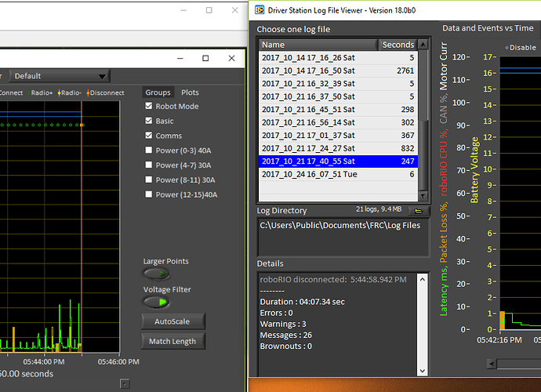541x392 pixels.
Task: Click the Log Directory path field
Action: pos(343,237)
